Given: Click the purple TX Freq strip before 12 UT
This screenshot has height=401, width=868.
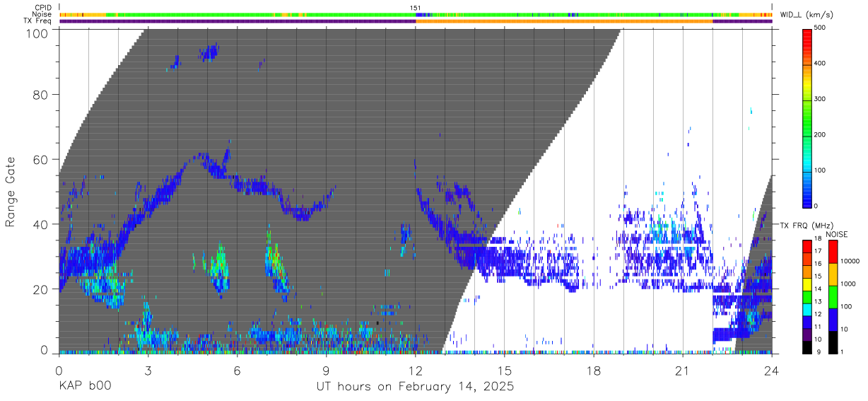Looking at the screenshot, I should 237,21.
